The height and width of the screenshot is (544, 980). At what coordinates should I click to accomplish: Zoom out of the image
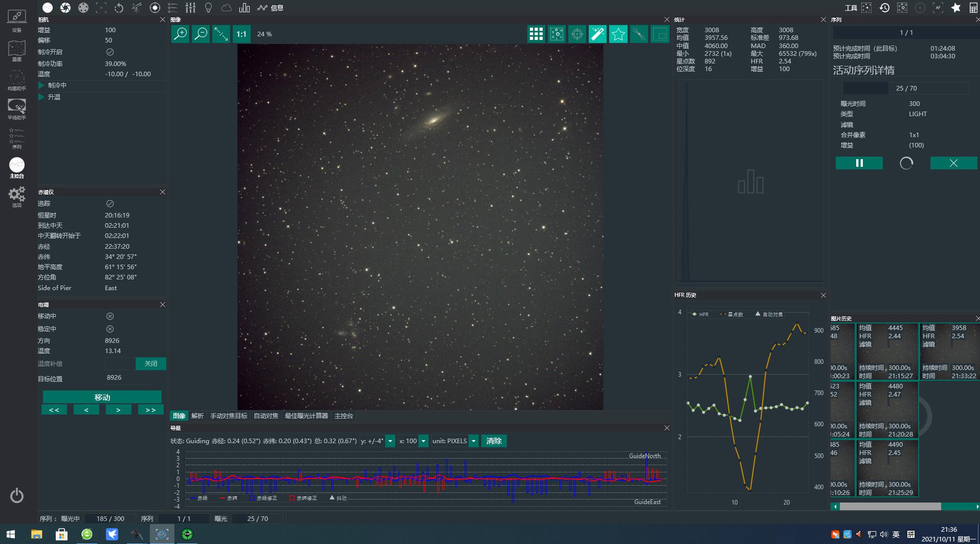coord(201,34)
